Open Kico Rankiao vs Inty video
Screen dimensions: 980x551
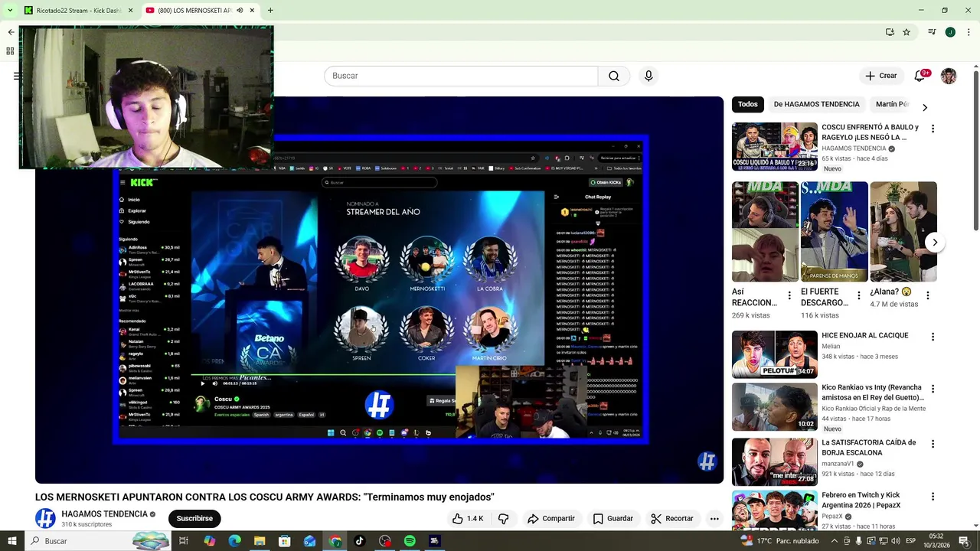coord(775,407)
